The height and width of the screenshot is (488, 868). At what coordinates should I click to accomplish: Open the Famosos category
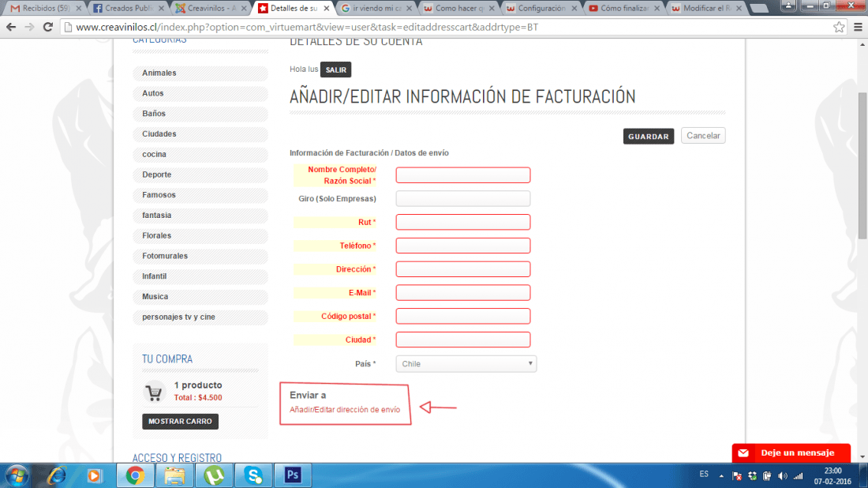[x=200, y=195]
